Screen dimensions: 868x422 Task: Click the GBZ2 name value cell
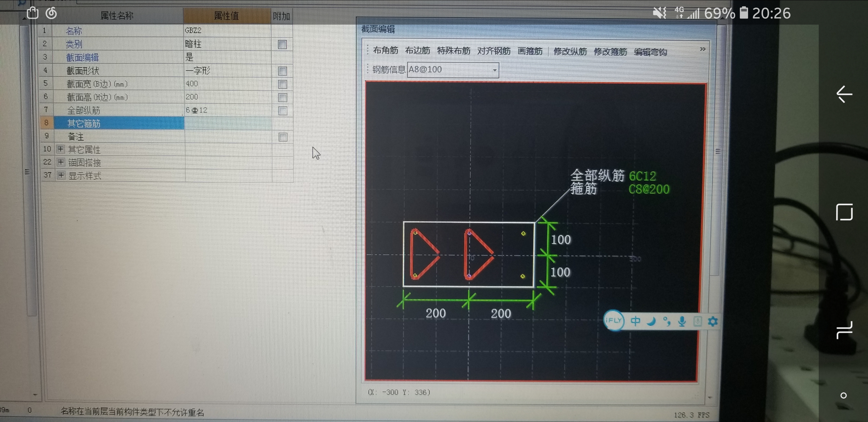[x=228, y=30]
